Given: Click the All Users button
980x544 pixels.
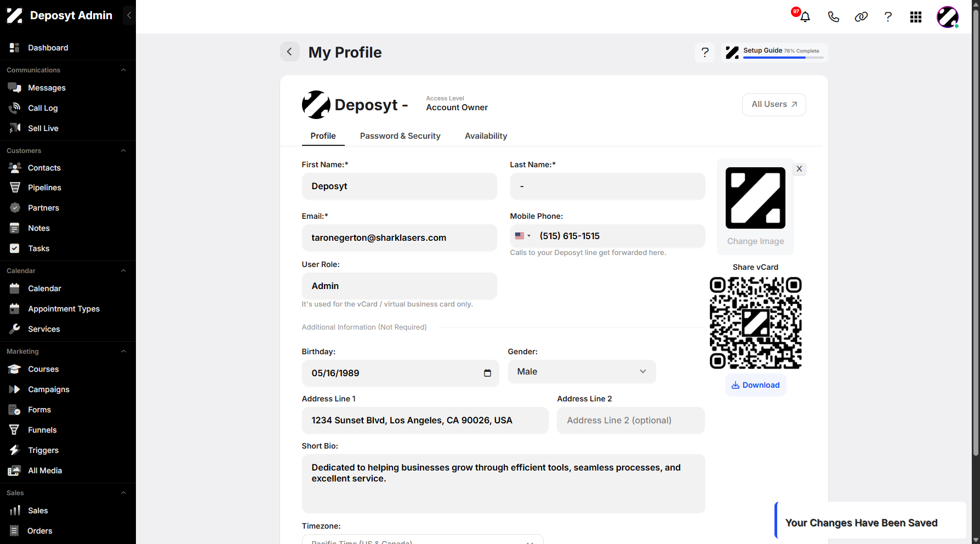Looking at the screenshot, I should click(x=774, y=104).
